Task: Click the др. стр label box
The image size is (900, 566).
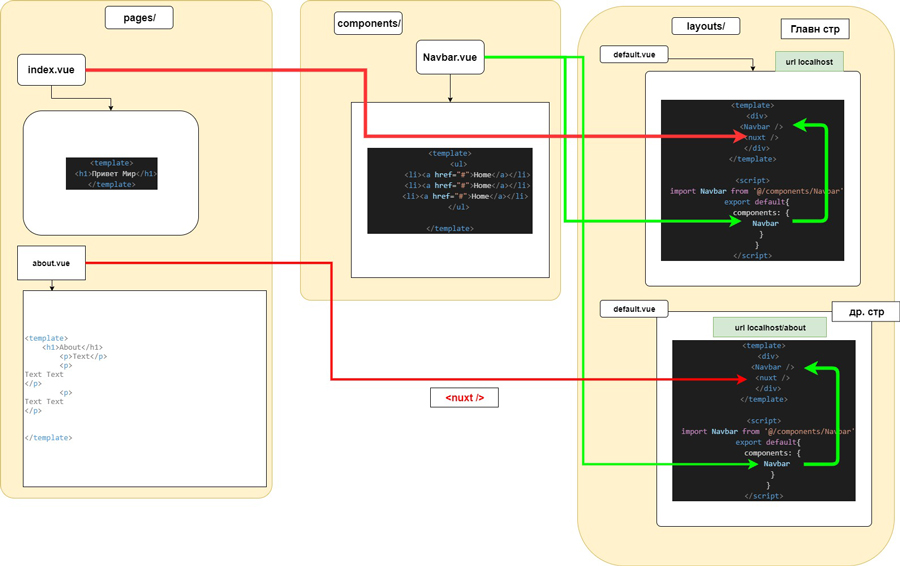Action: 866,312
